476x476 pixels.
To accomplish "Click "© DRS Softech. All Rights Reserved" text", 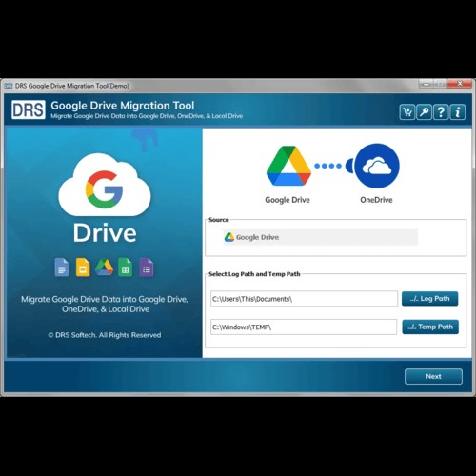I will point(105,335).
